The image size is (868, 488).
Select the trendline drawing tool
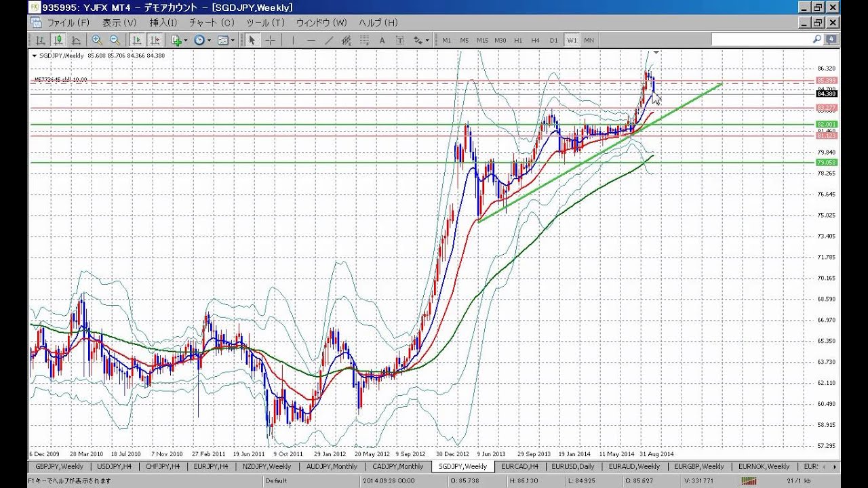coord(329,40)
